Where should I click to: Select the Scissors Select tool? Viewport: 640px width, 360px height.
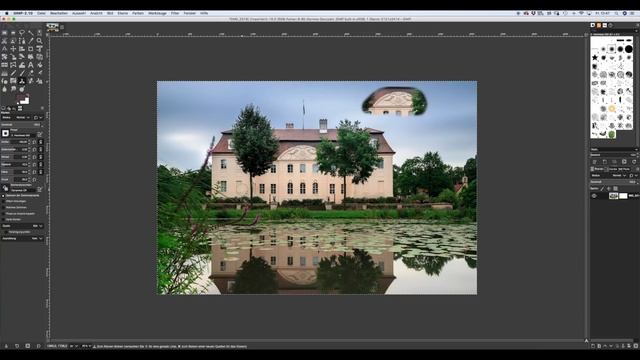click(4, 41)
